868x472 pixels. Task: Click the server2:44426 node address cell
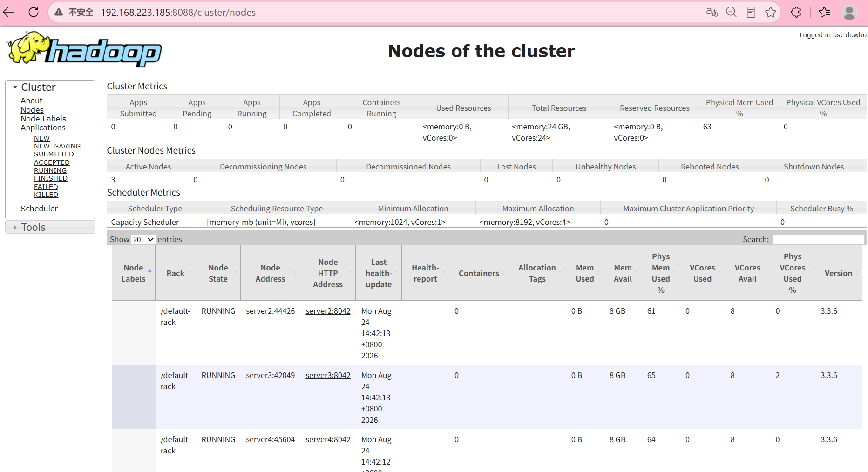(271, 311)
